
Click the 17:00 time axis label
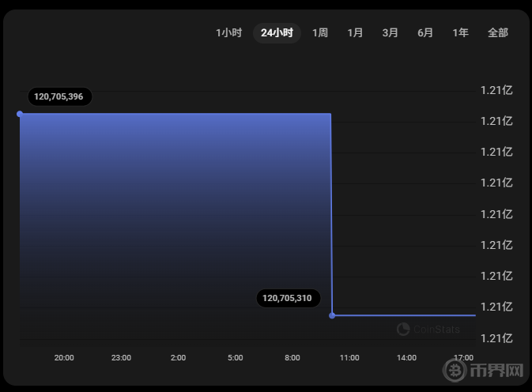coord(463,358)
